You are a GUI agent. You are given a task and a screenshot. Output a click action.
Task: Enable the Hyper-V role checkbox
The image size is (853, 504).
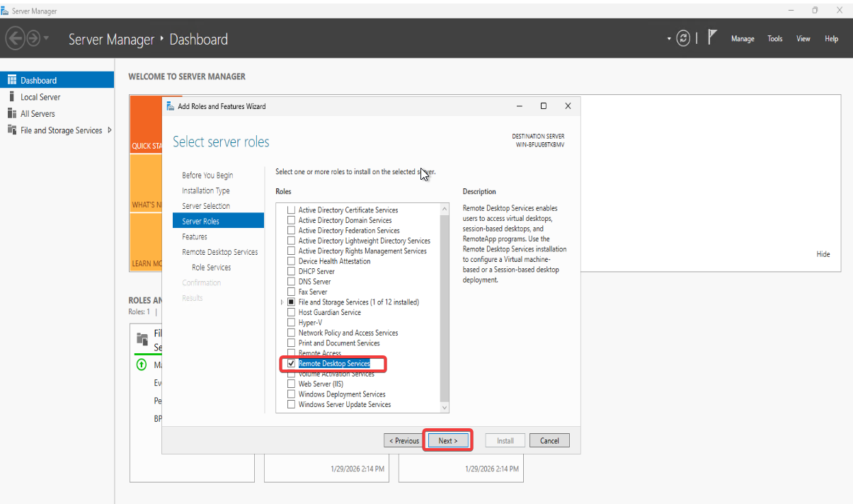(x=291, y=322)
